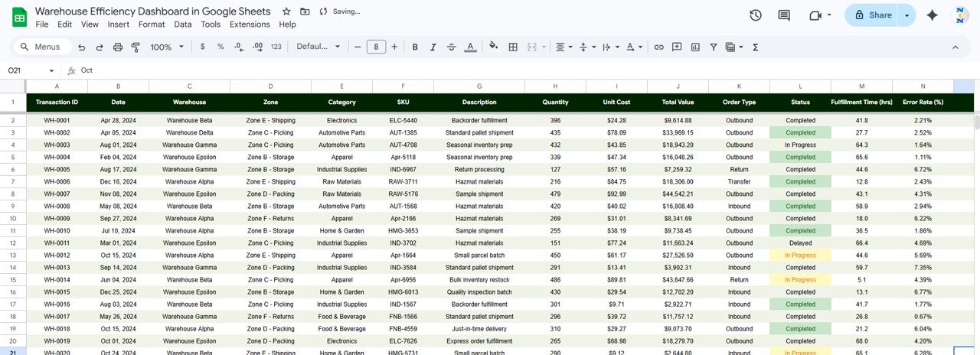Select the row 7 header
The width and height of the screenshot is (980, 355).
[13, 182]
